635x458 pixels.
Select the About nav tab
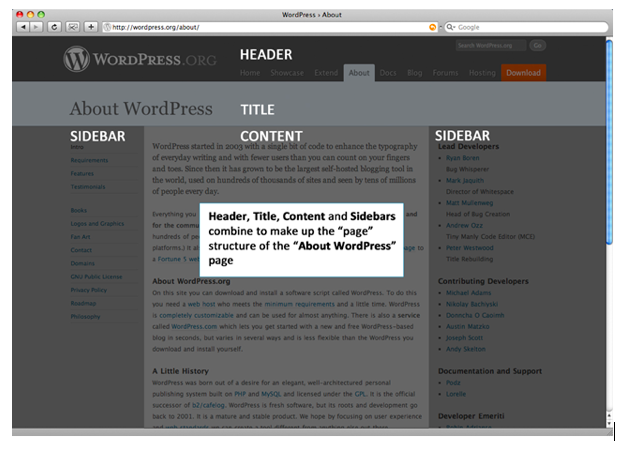pos(359,73)
